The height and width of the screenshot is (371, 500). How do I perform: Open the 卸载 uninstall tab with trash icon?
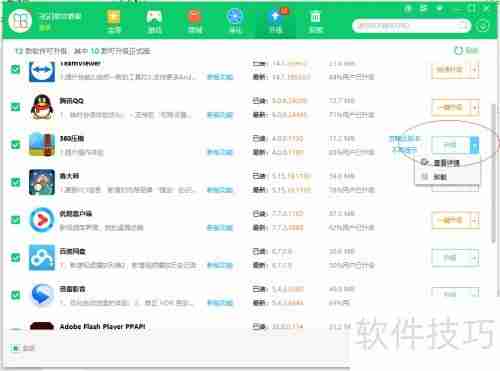coord(316,21)
